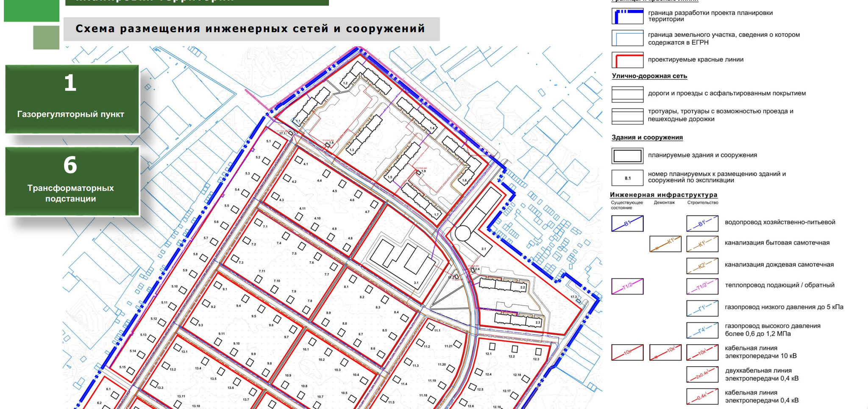Select the 'Демонтаж' column label
The height and width of the screenshot is (409, 868).
[x=664, y=203]
